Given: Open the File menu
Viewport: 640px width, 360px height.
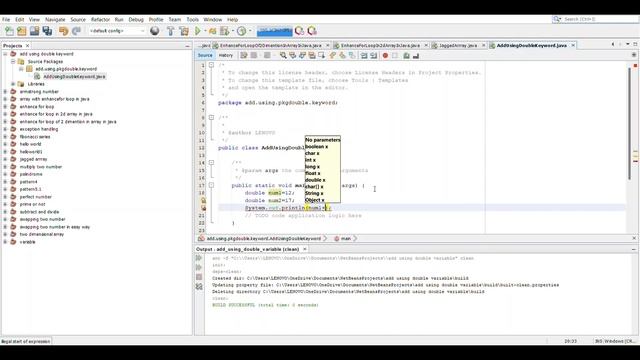Looking at the screenshot, I should point(6,20).
